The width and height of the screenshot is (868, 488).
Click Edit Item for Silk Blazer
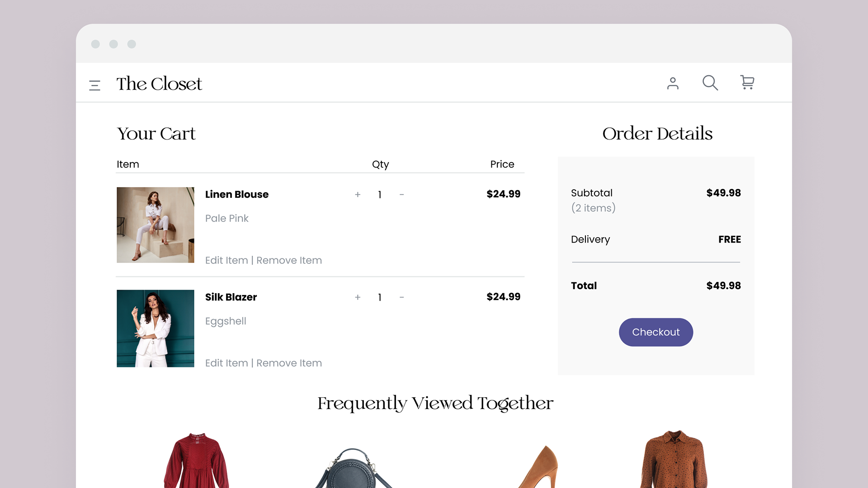coord(226,363)
